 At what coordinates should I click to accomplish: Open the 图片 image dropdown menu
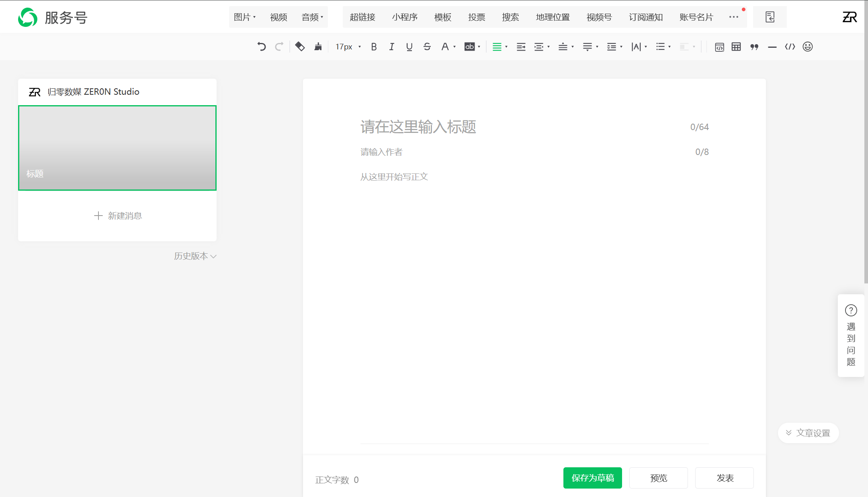coord(245,17)
